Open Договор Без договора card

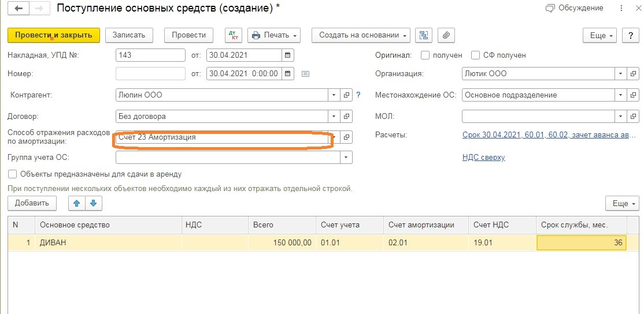[x=346, y=117]
